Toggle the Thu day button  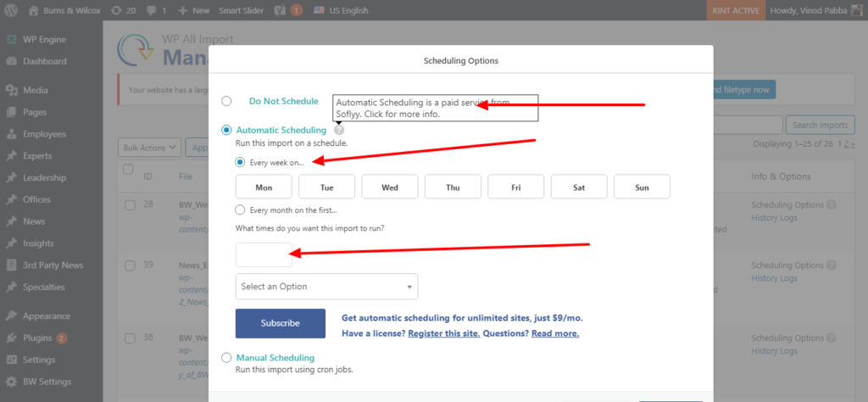pyautogui.click(x=453, y=187)
